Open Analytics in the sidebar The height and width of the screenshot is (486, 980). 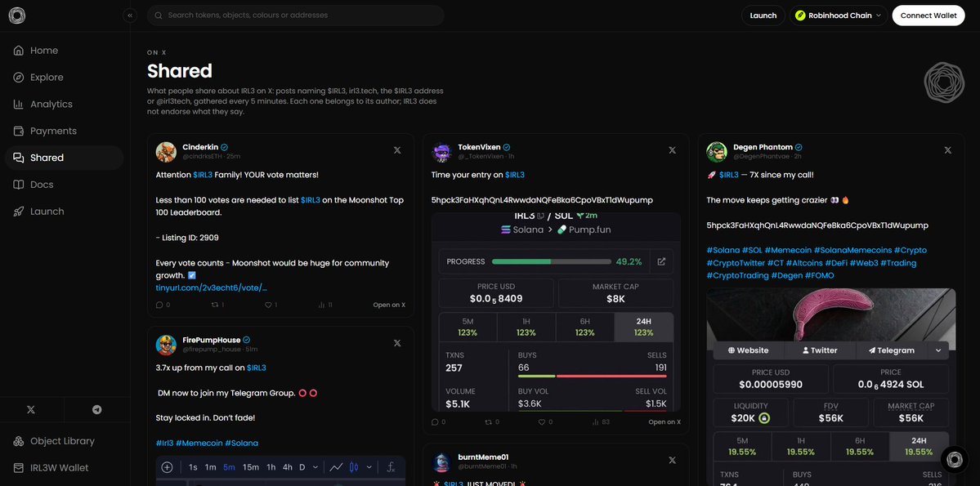coord(65,105)
